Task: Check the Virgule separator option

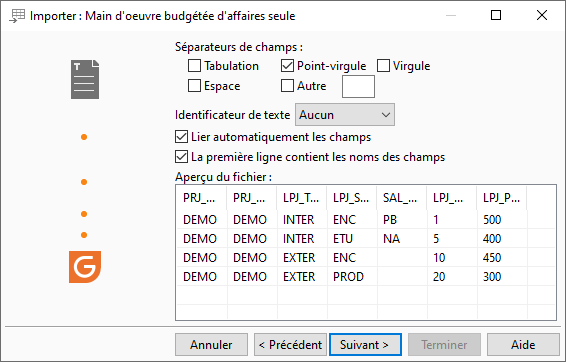Action: (383, 66)
